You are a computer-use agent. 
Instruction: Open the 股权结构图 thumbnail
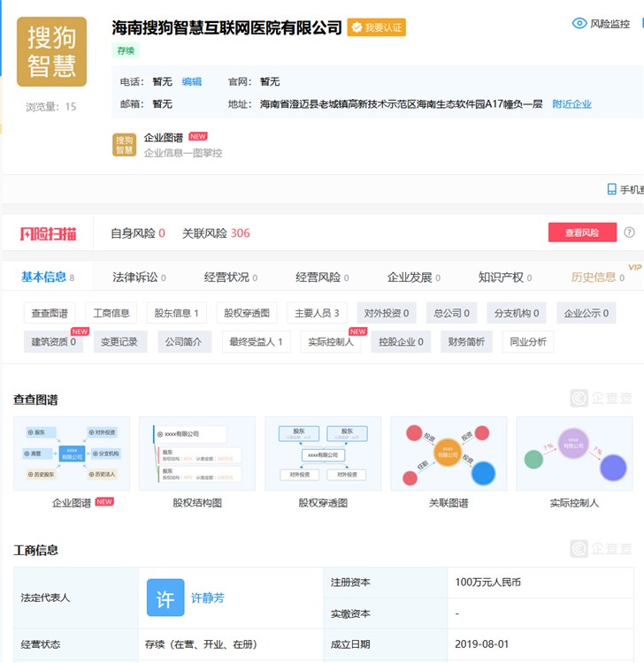[x=197, y=453]
